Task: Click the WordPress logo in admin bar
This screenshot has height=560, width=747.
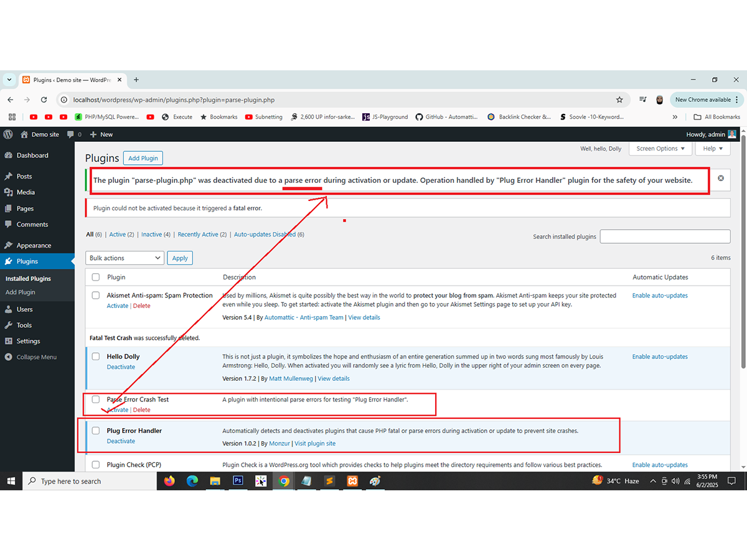Action: [8, 134]
